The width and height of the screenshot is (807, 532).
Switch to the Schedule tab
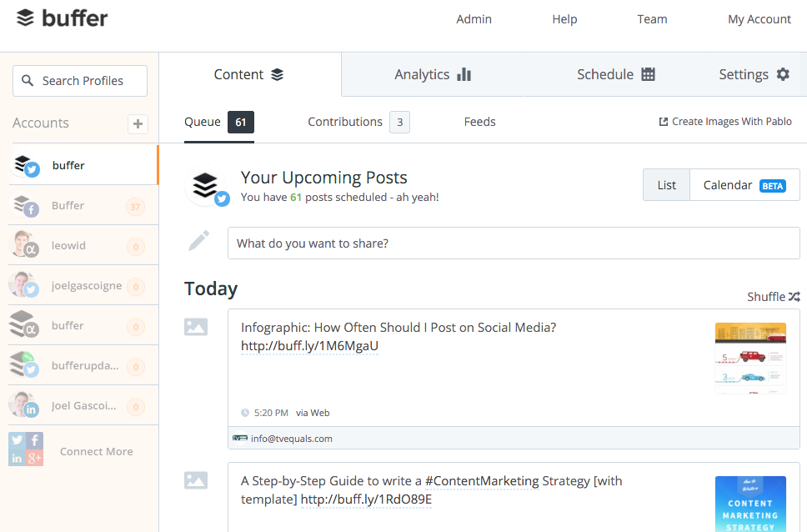[615, 75]
